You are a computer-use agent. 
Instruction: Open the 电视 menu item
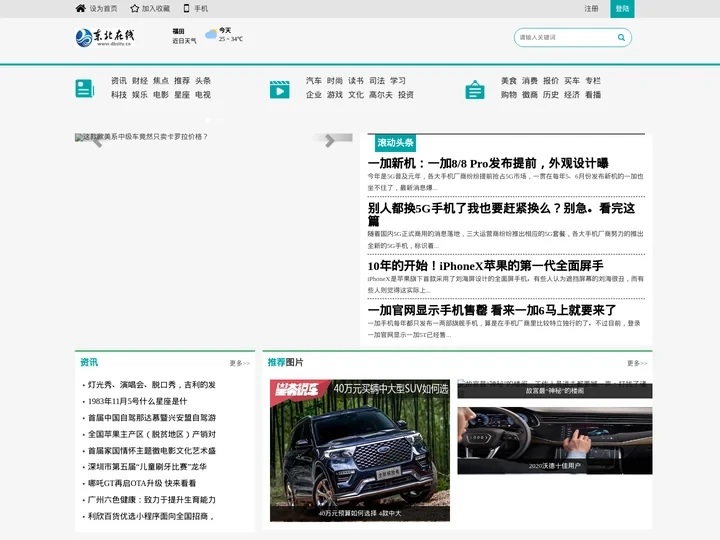(203, 95)
